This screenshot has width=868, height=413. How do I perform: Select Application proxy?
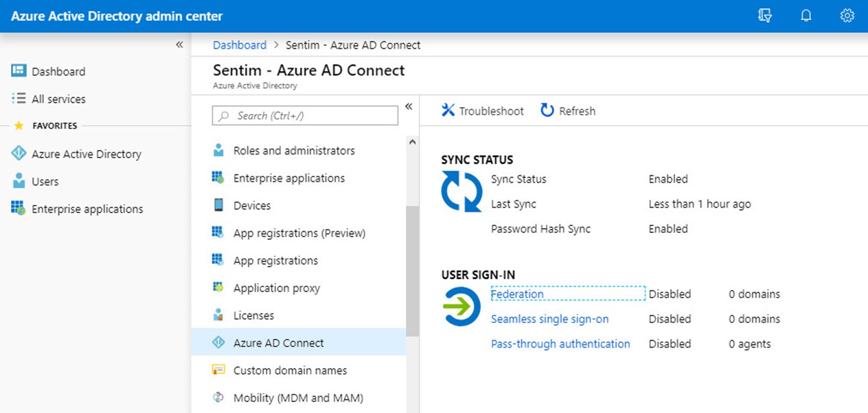[277, 288]
